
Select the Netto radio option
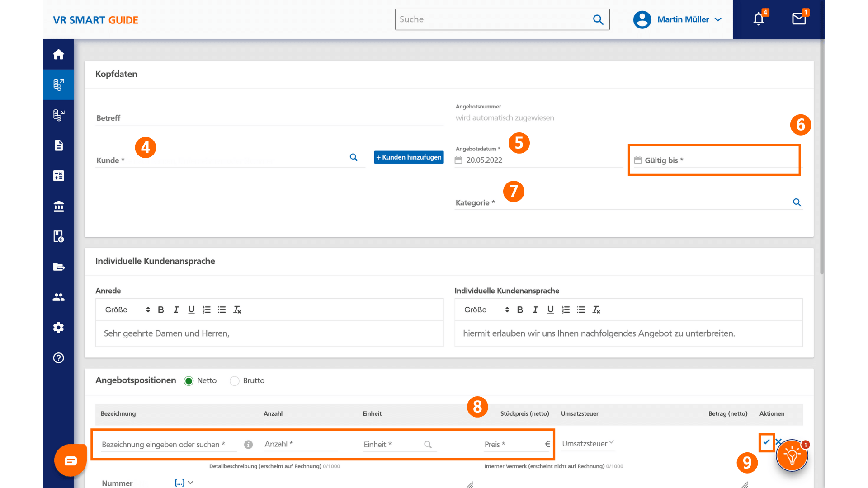pyautogui.click(x=189, y=381)
